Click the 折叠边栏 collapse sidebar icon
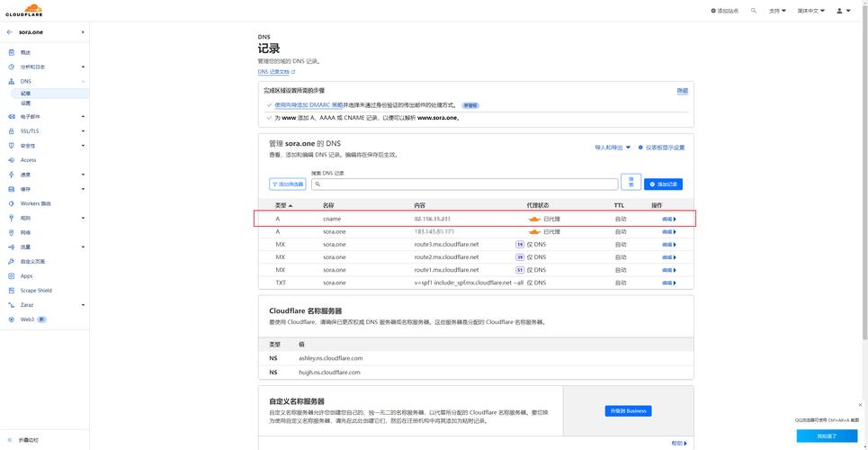 pyautogui.click(x=9, y=439)
